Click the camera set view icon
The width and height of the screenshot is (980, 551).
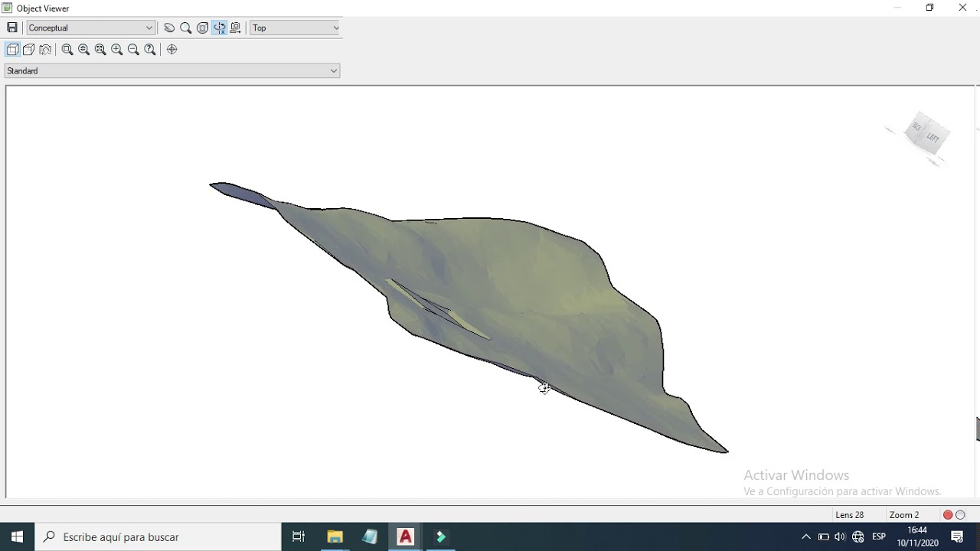(45, 49)
